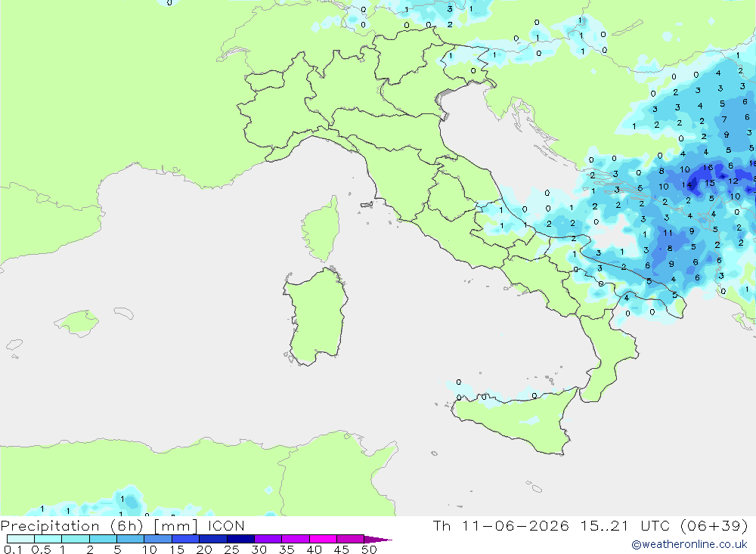Image resolution: width=756 pixels, height=554 pixels.
Task: Click the island of Mallorca on the map
Action: (x=76, y=323)
